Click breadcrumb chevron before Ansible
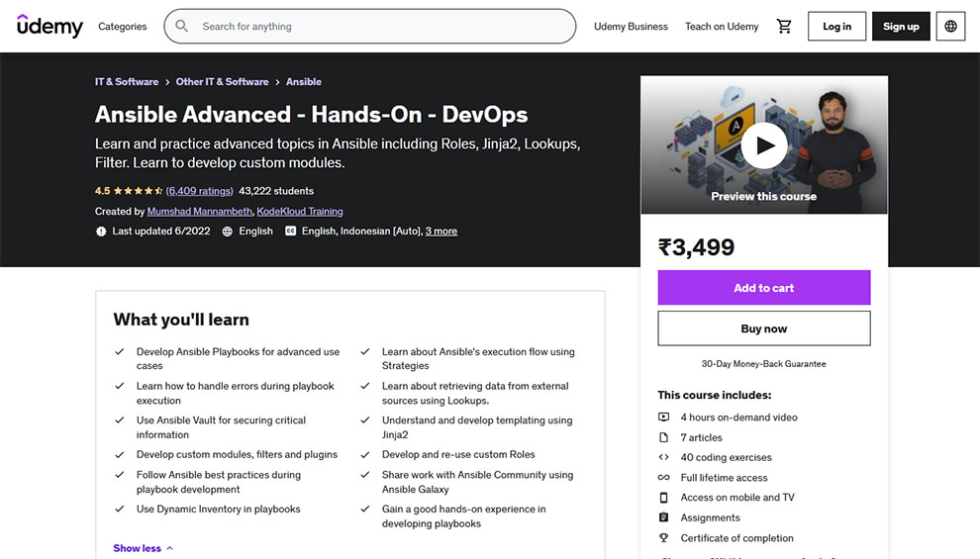Viewport: 980px width, 559px height. (277, 82)
